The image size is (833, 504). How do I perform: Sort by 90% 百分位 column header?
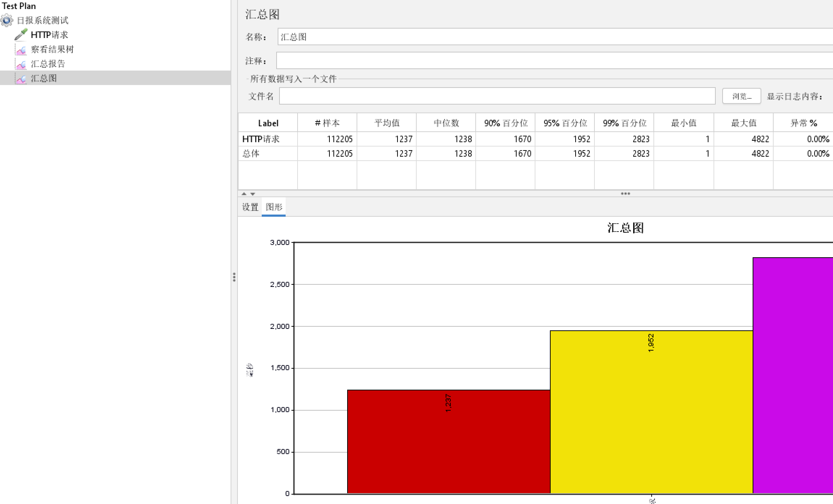[x=505, y=123]
